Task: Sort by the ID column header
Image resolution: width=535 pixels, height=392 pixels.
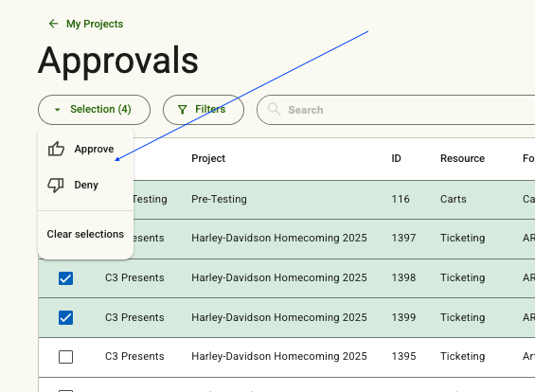Action: [x=396, y=158]
